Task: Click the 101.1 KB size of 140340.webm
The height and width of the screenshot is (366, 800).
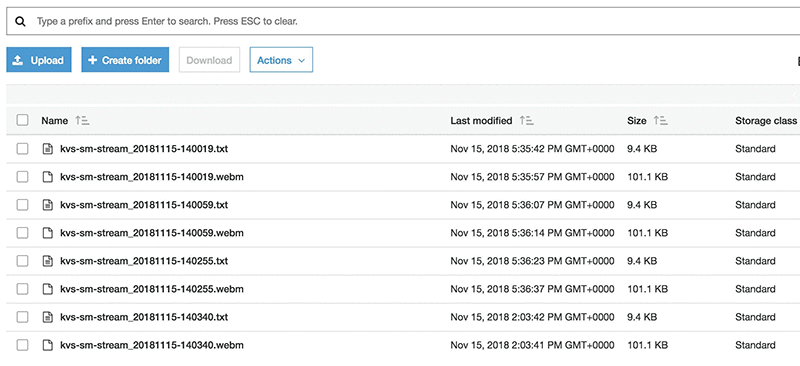Action: (x=647, y=346)
